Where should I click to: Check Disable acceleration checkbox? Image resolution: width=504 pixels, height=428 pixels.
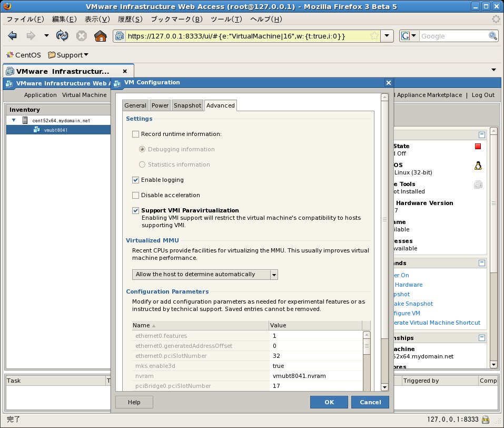click(x=136, y=196)
